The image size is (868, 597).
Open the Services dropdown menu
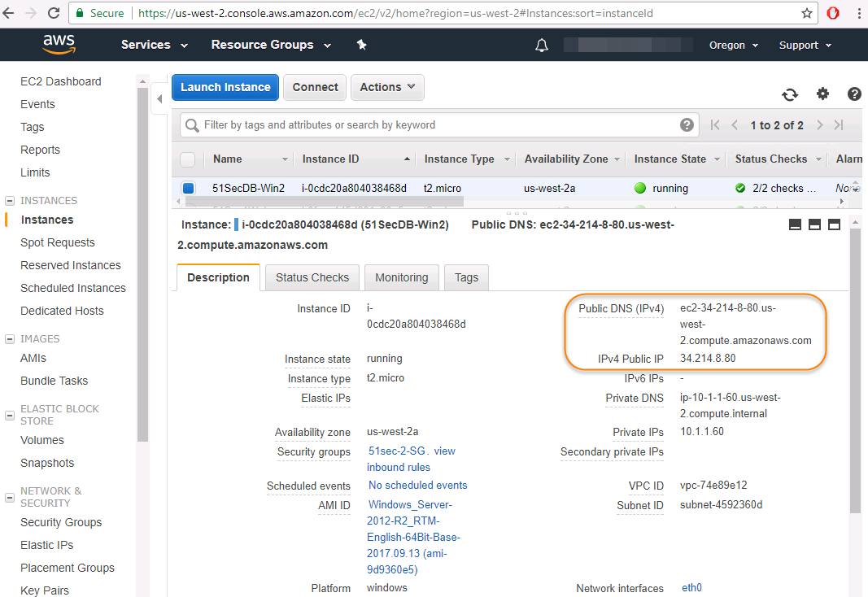coord(155,45)
